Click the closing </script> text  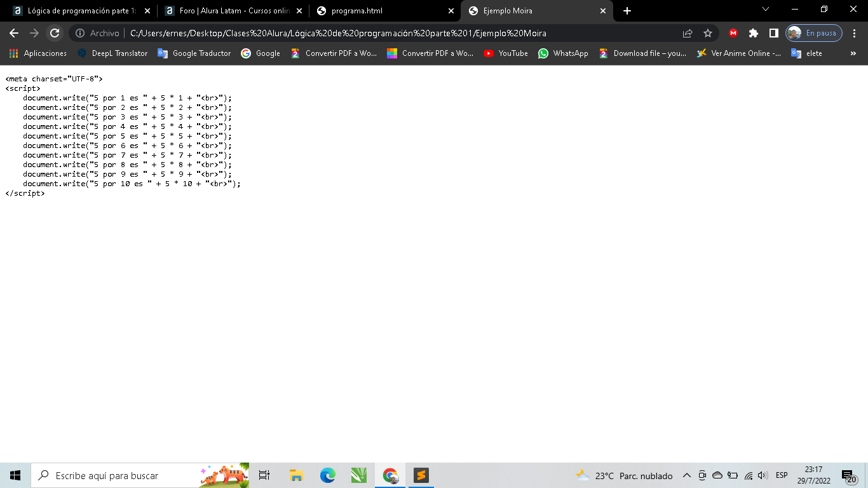pos(25,193)
